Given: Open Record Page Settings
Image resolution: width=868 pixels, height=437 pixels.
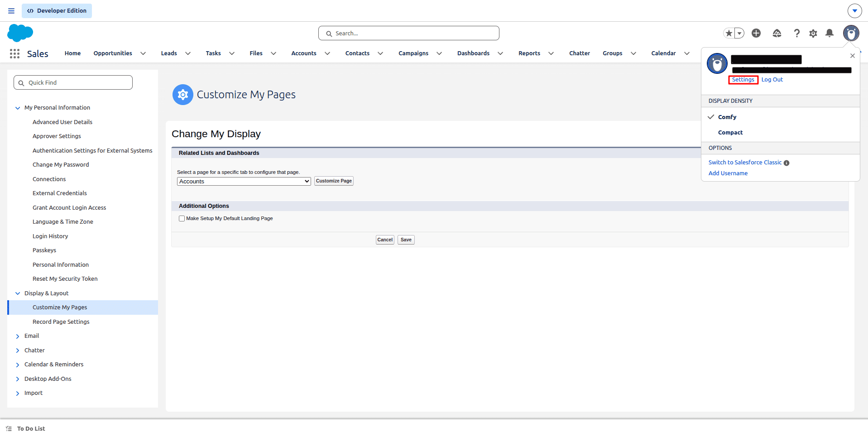Looking at the screenshot, I should pyautogui.click(x=61, y=322).
